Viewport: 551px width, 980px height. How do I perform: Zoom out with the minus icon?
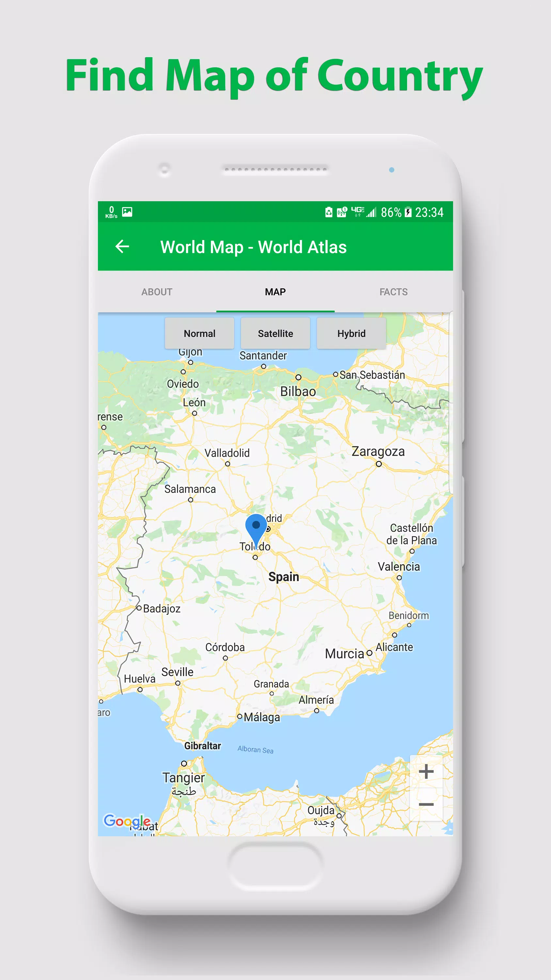pos(426,804)
